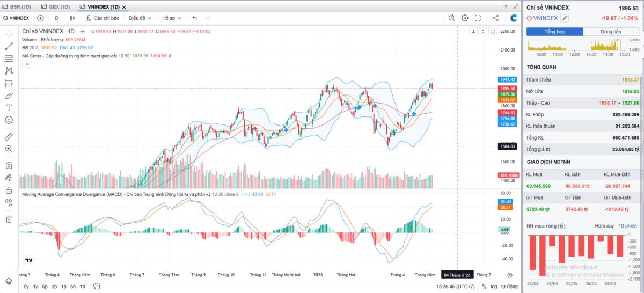
Task: Select the crosshair cursor tool
Action: 9,33
